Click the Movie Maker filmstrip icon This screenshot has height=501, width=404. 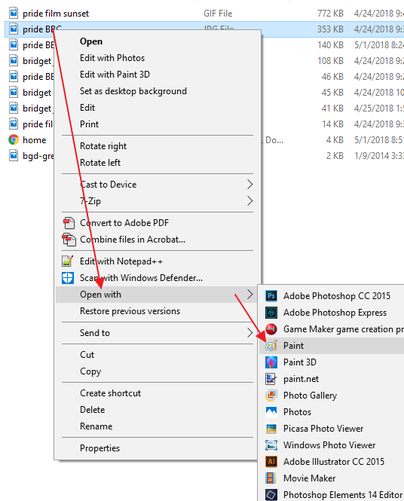coord(271,478)
